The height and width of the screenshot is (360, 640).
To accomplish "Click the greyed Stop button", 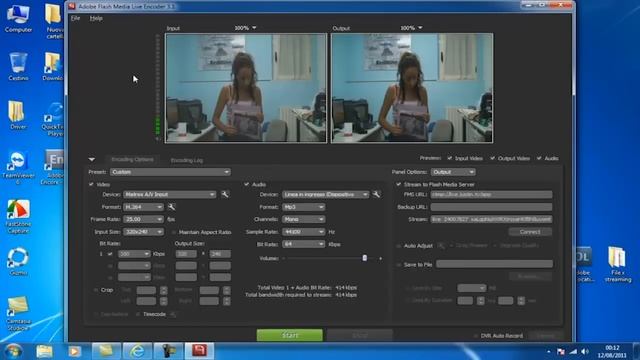I will (360, 335).
